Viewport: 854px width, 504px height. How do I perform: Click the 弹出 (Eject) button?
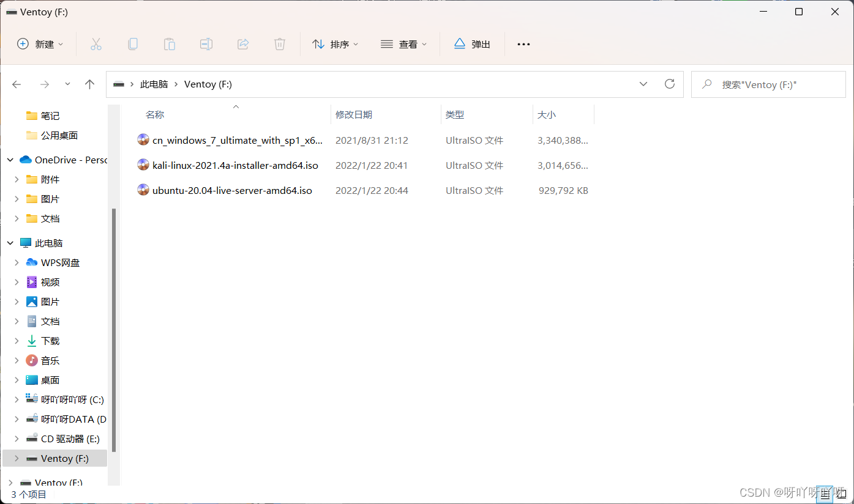473,44
